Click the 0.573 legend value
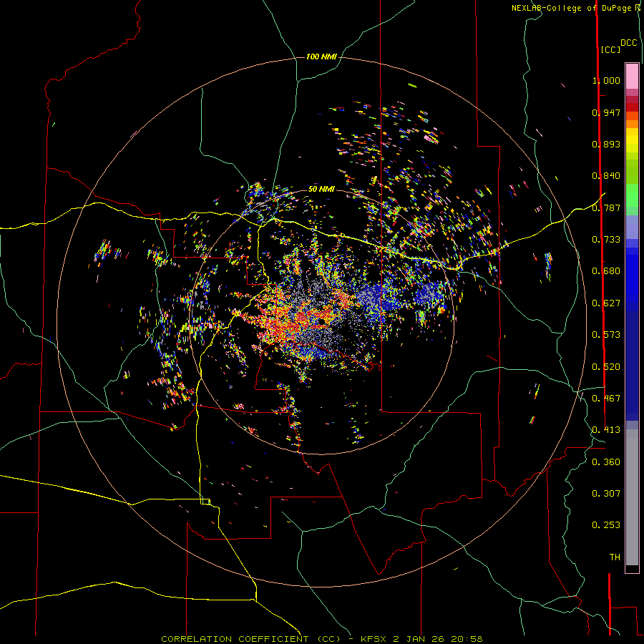 click(606, 335)
